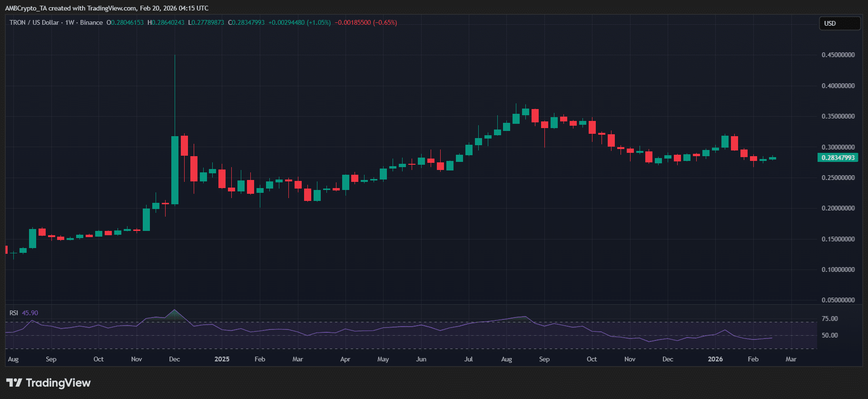Click the current price tag 0.28347993

point(838,158)
